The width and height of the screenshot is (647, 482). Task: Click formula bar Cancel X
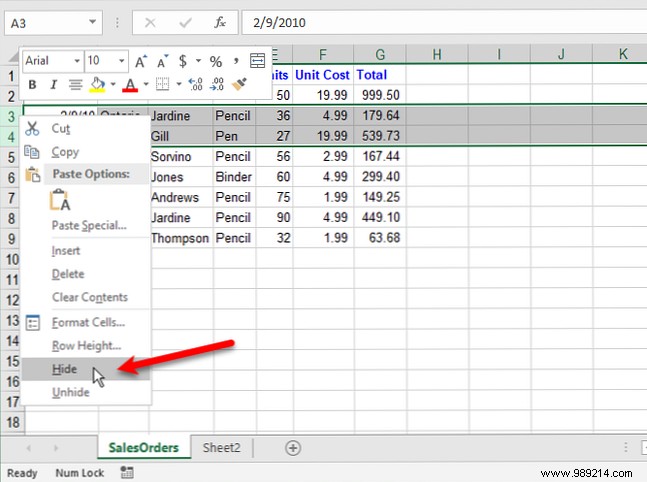click(x=150, y=23)
